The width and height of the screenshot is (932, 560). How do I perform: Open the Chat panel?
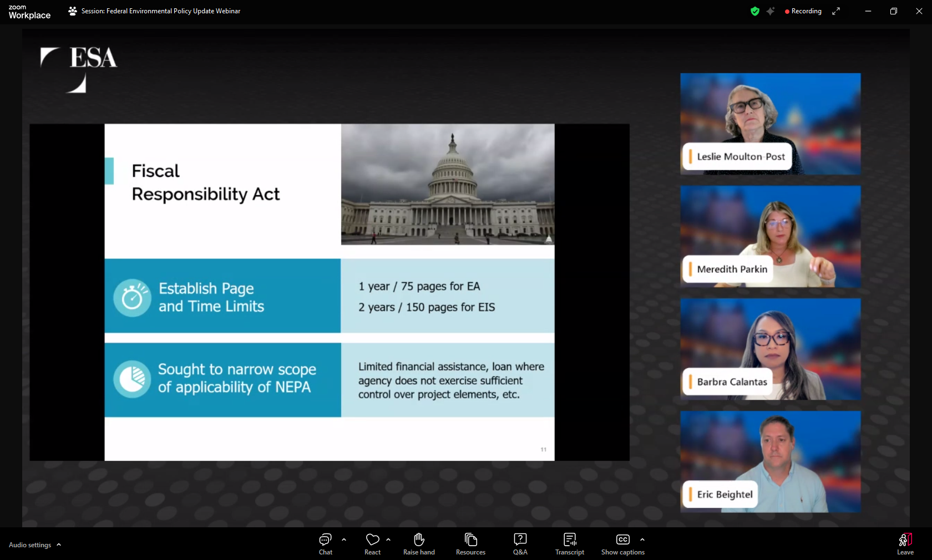326,543
